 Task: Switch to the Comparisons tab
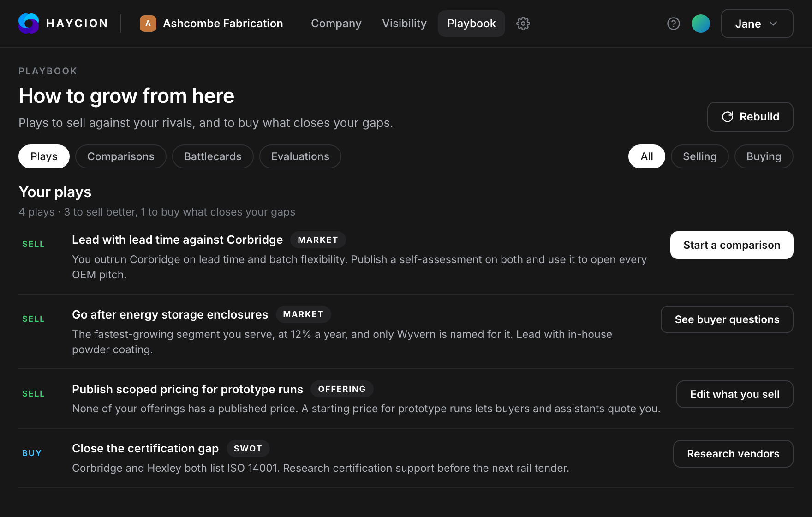(121, 156)
